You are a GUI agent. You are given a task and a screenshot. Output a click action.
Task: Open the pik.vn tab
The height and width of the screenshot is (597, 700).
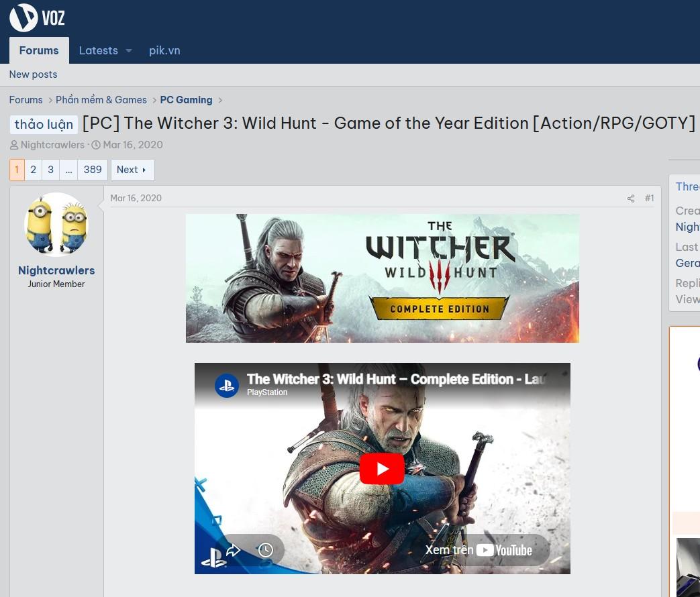164,50
